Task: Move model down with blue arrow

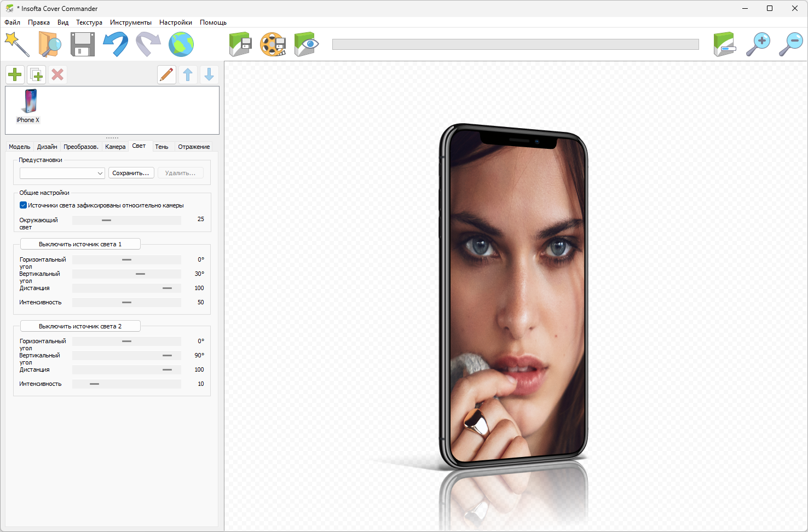Action: coord(209,74)
